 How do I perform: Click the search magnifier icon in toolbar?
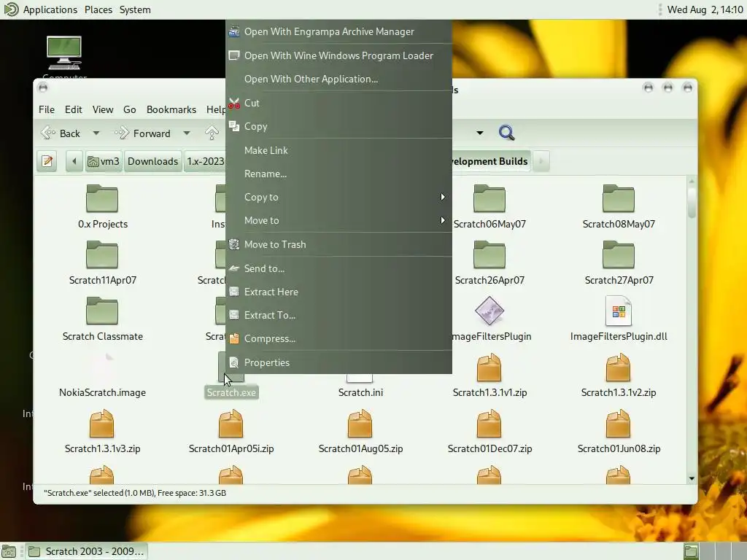click(506, 133)
